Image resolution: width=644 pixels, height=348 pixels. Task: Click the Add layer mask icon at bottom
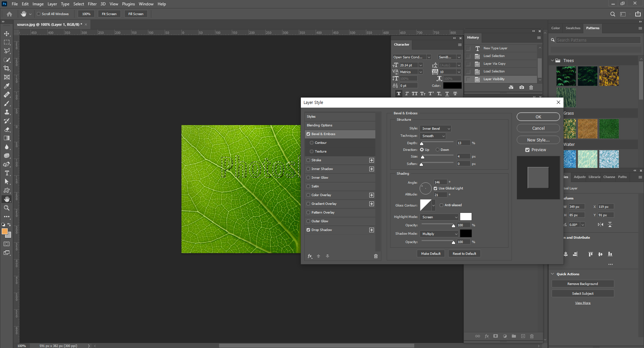tap(495, 336)
